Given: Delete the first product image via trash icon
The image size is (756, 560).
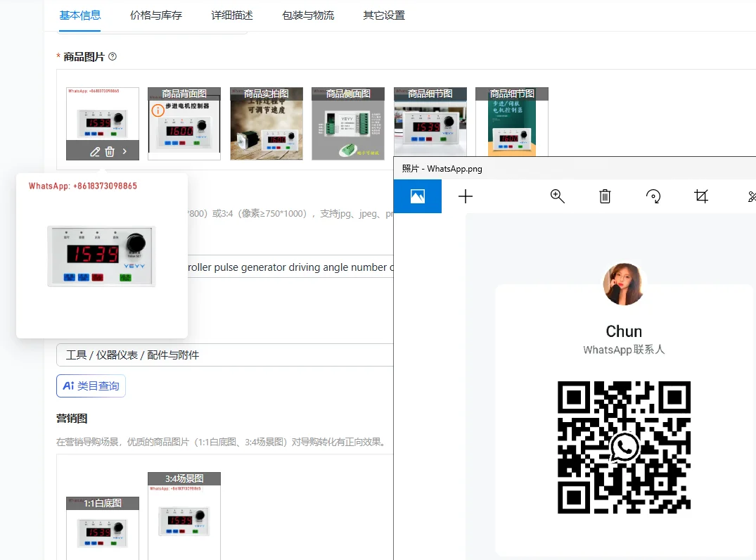Looking at the screenshot, I should pos(110,151).
